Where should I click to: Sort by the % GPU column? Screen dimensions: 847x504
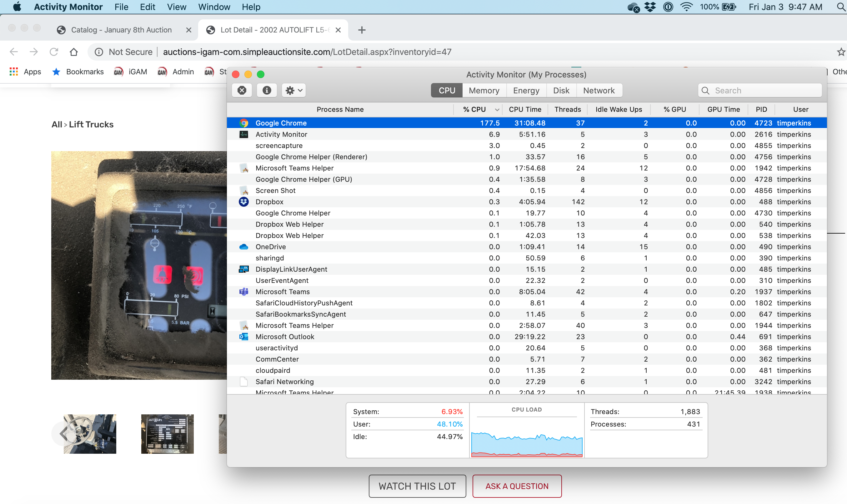pos(675,109)
